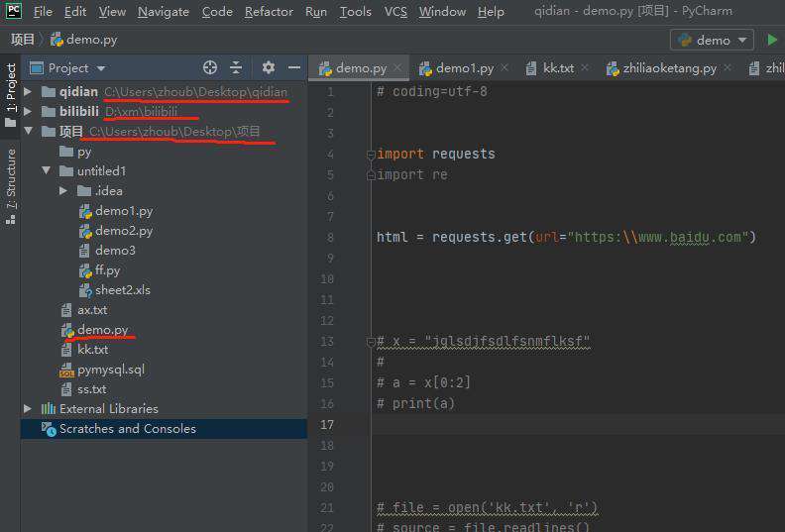Open the Window menu
The image size is (785, 532).
coord(442,11)
